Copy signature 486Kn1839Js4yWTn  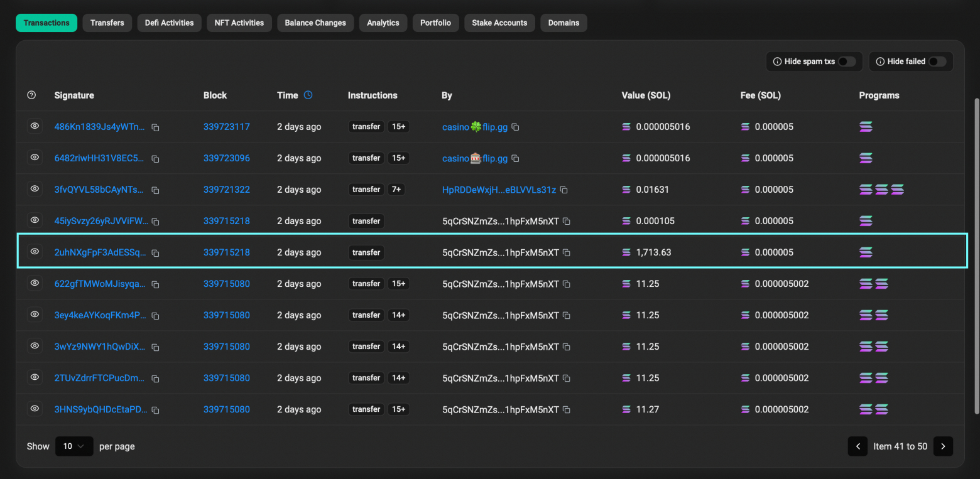155,127
